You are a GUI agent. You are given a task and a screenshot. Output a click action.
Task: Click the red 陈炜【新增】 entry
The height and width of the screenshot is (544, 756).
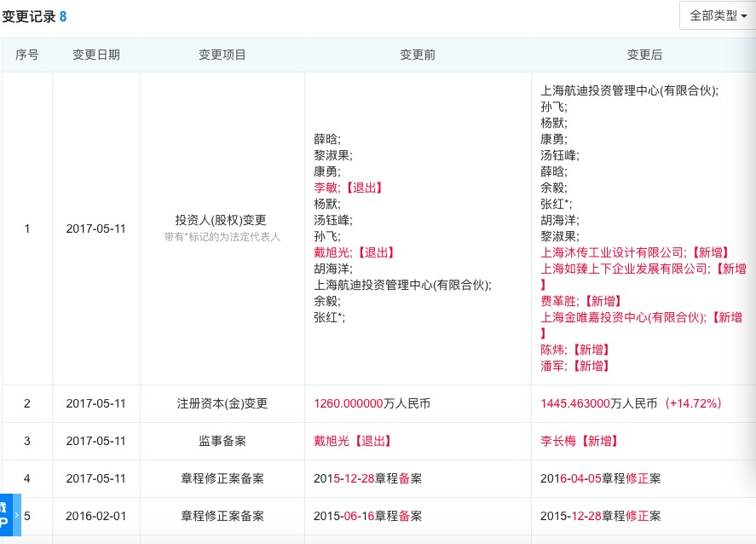(574, 350)
